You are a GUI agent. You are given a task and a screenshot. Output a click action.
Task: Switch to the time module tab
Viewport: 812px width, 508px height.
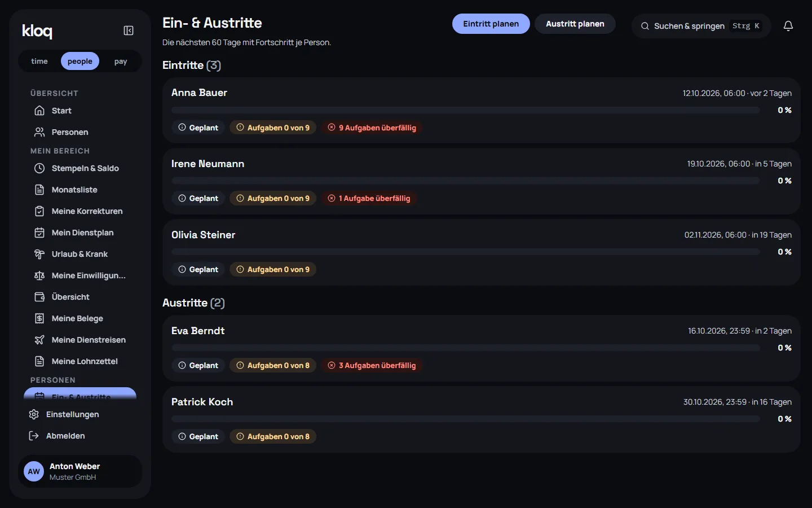pyautogui.click(x=39, y=61)
